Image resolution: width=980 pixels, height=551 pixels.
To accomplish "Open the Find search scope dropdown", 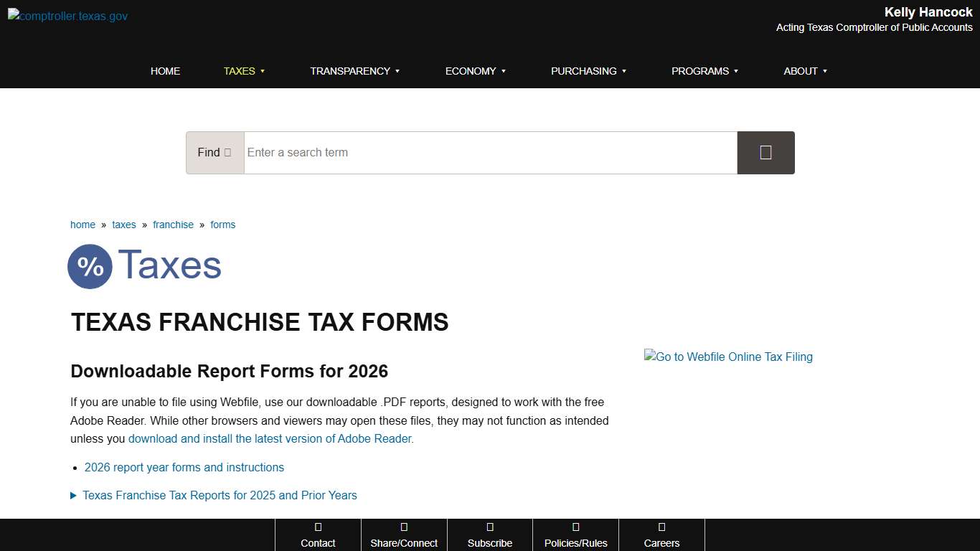I will pyautogui.click(x=215, y=152).
